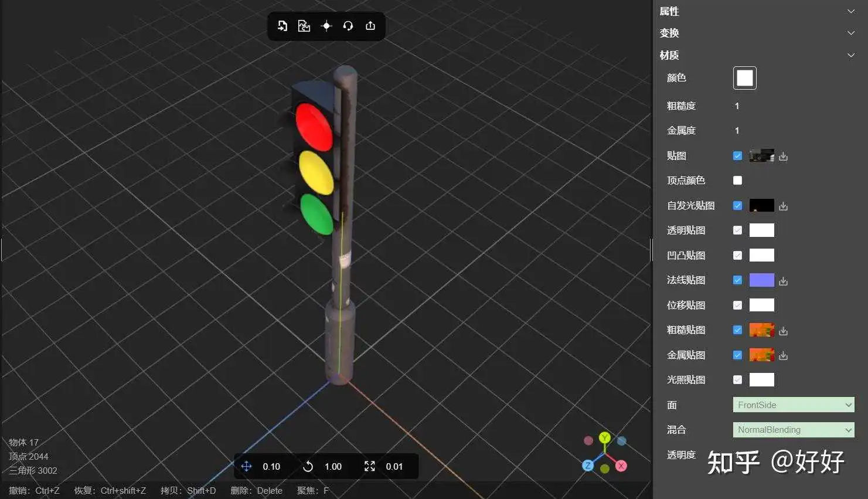
Task: Click the 删除: Delete shortcut hint
Action: [256, 490]
